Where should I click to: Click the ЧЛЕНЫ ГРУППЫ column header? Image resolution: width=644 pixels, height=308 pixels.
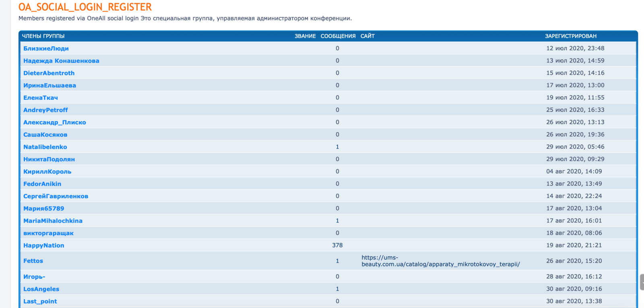click(x=43, y=36)
